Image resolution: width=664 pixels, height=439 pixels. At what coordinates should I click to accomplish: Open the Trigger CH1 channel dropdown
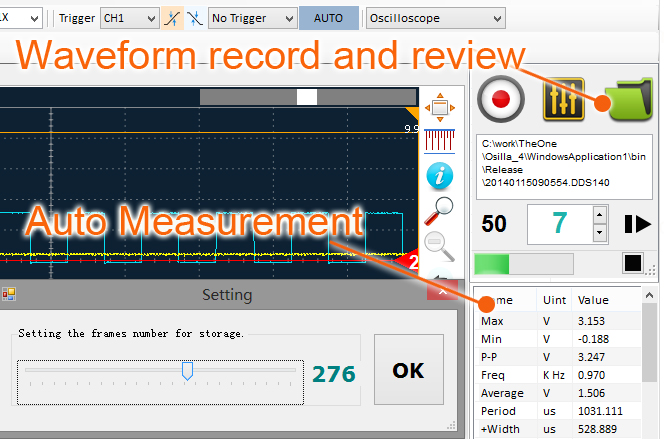[130, 18]
